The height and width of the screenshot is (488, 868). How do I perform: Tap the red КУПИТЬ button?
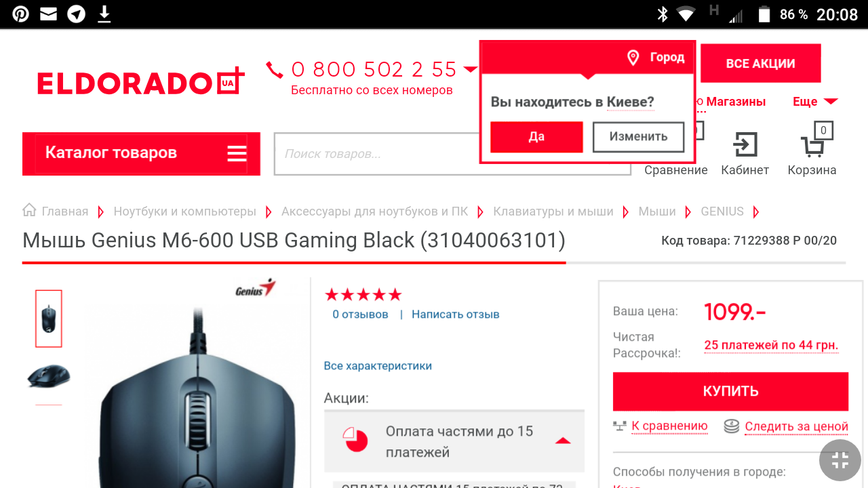730,391
